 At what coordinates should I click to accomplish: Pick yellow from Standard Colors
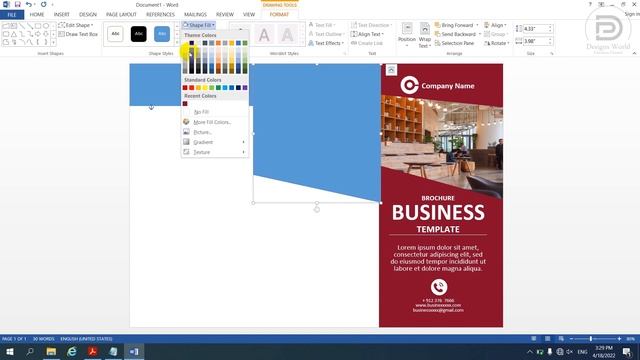pyautogui.click(x=205, y=88)
